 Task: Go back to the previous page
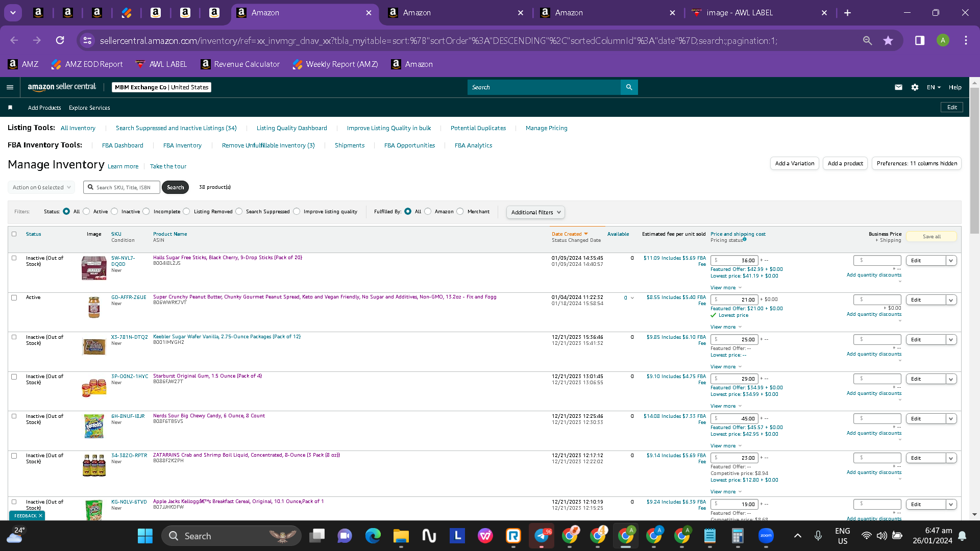(x=14, y=40)
